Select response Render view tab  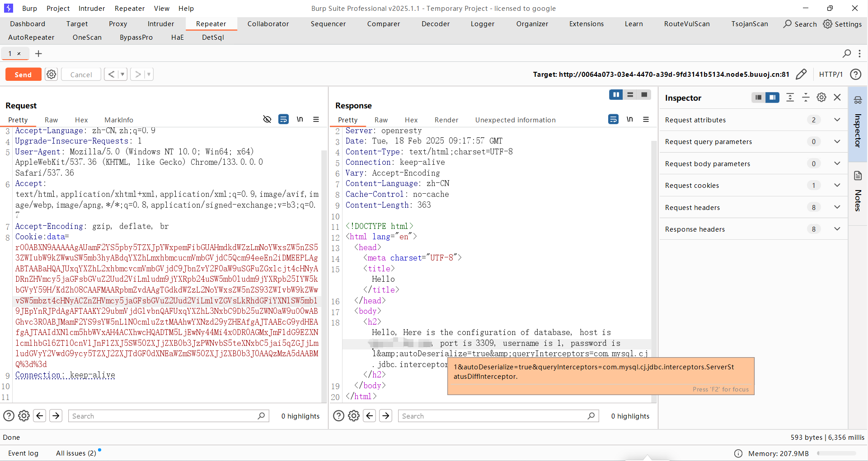(446, 120)
